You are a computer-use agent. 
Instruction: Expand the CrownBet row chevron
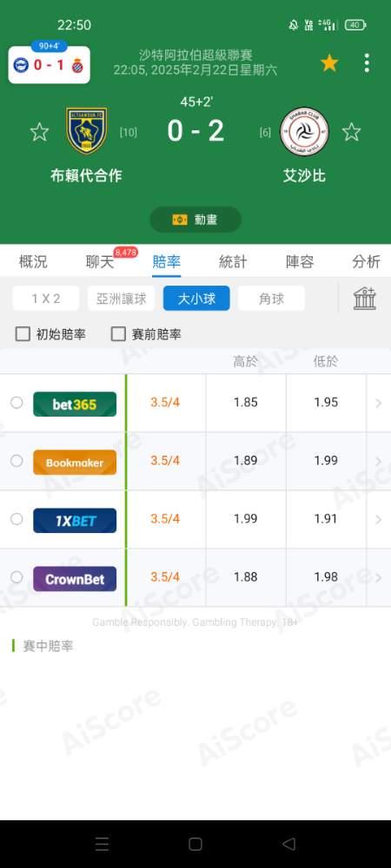point(379,577)
